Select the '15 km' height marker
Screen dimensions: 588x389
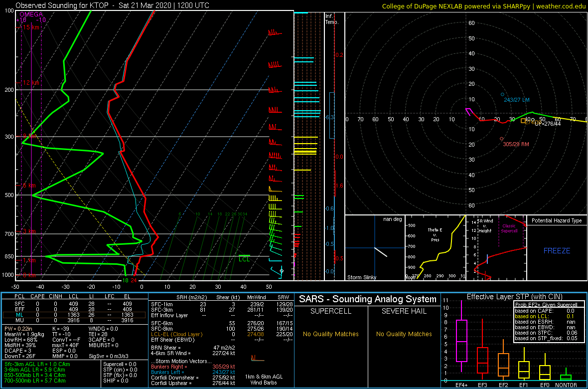point(31,27)
